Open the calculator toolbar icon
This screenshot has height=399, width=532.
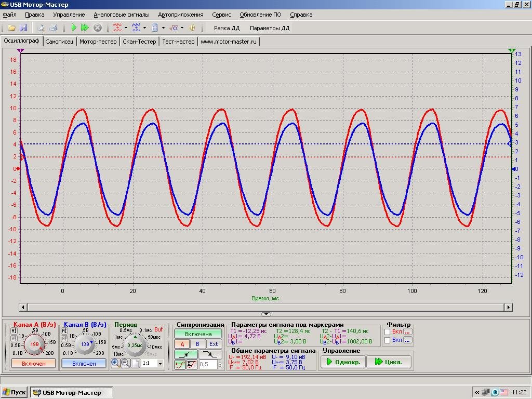155,28
